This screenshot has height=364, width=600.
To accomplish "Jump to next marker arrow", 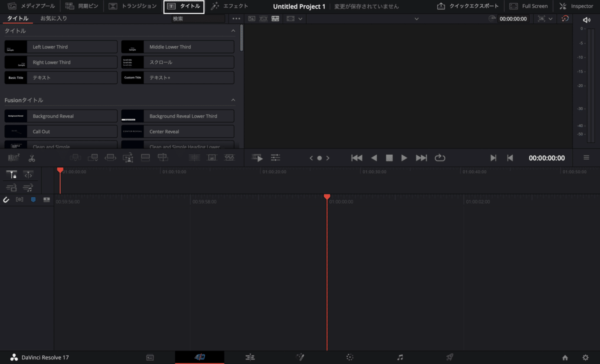I will tap(328, 158).
